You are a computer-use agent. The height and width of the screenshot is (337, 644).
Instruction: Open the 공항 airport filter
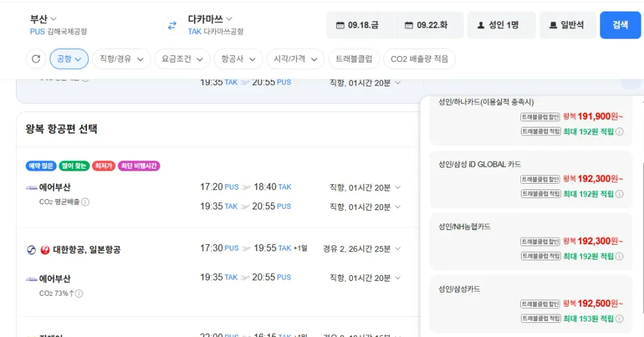click(69, 59)
